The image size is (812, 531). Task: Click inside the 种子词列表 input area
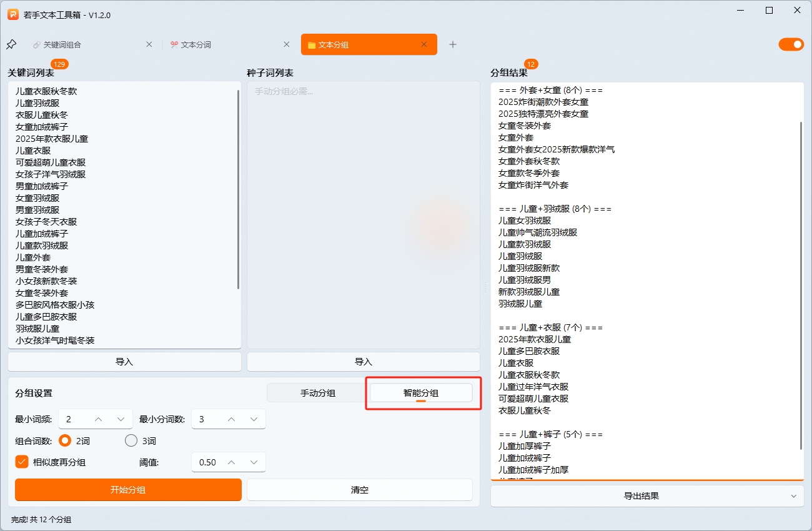[x=364, y=212]
